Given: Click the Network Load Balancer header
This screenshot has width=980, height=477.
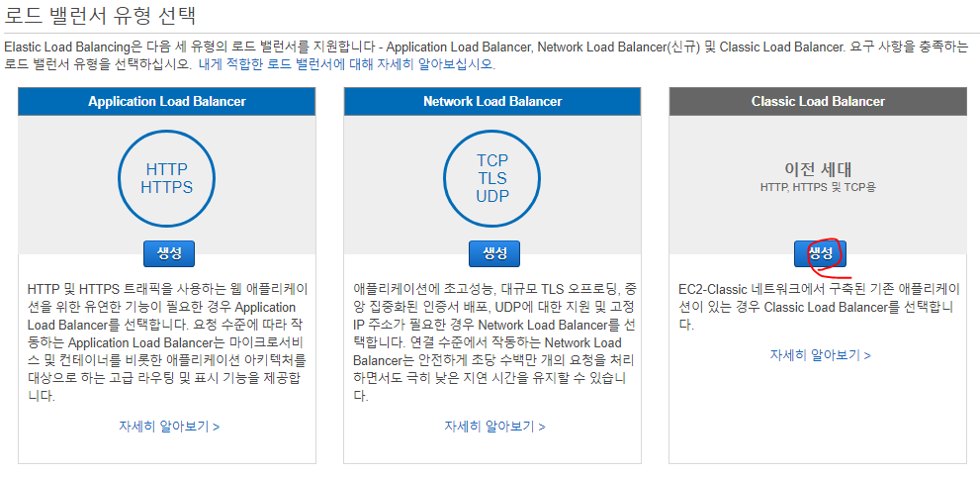Looking at the screenshot, I should pos(492,101).
